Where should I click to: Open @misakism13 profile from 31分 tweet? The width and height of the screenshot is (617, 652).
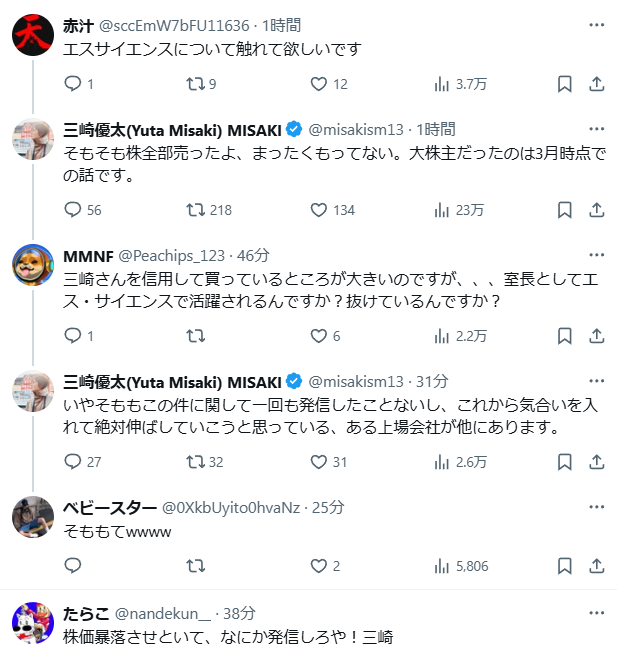tap(355, 381)
